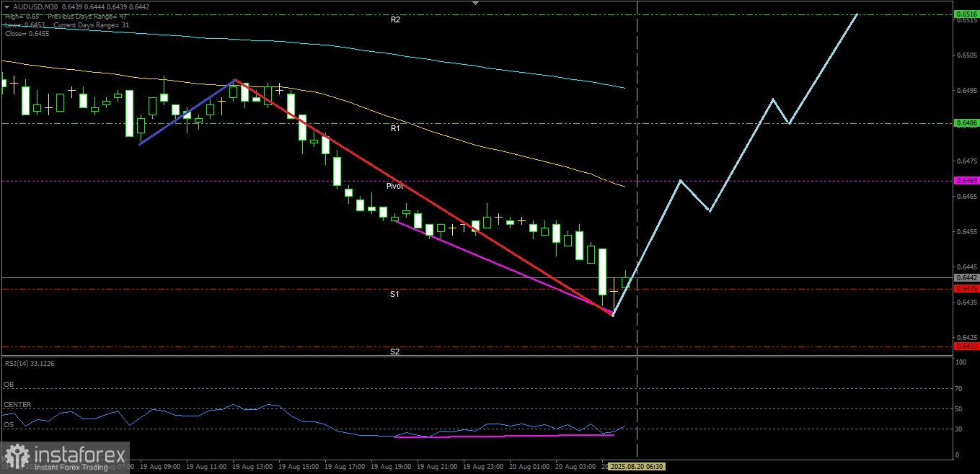
Task: Click the Pivot level text
Action: pyautogui.click(x=394, y=186)
